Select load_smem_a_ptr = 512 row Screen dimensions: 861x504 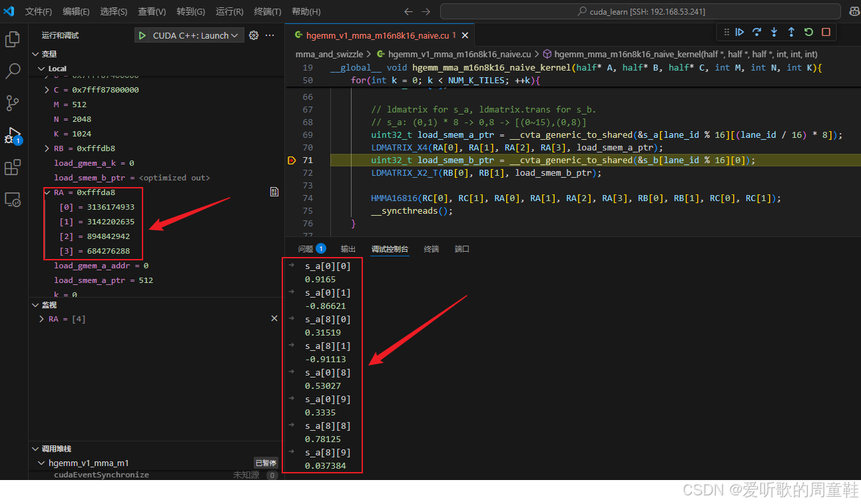[x=156, y=280]
